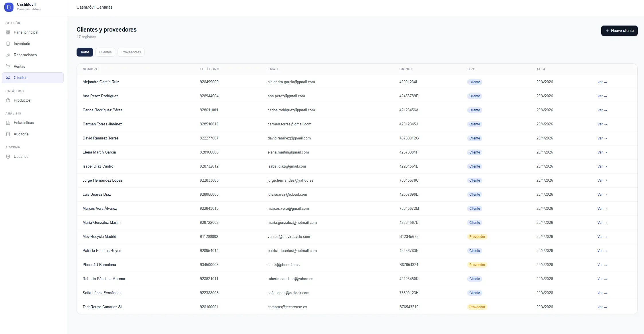
Task: Click email ventas@movirecycle.com
Action: click(289, 237)
